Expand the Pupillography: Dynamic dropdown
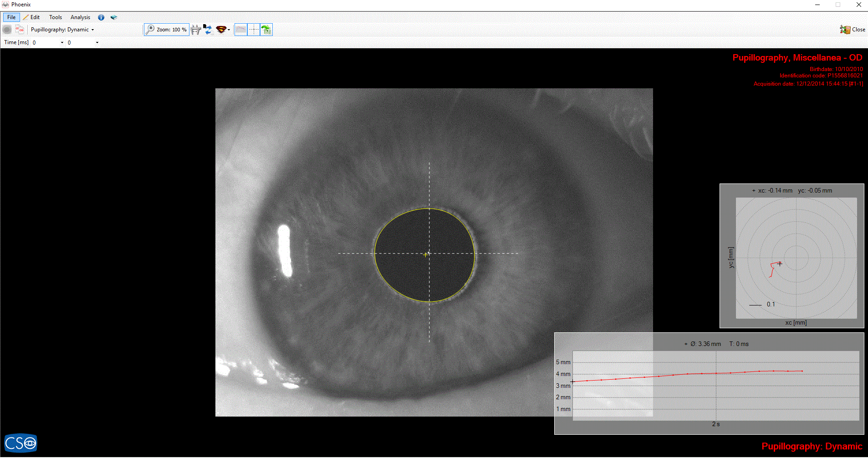The image size is (868, 458). click(x=62, y=30)
